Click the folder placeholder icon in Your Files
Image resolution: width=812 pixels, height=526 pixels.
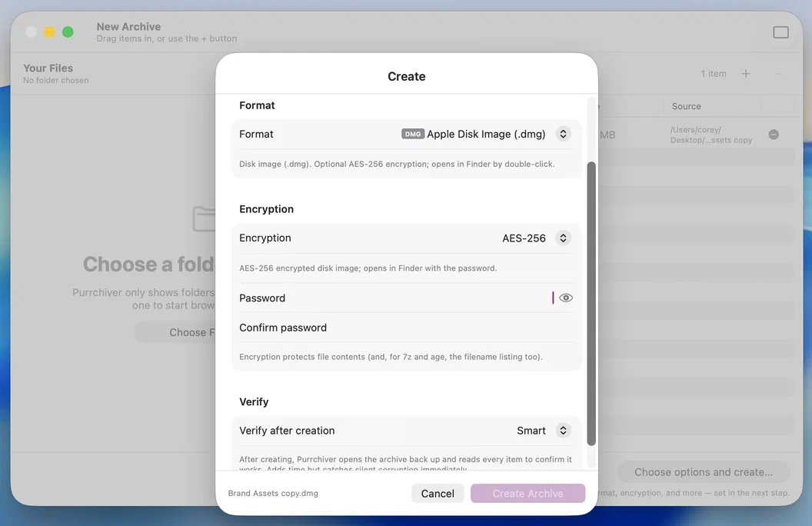pyautogui.click(x=204, y=219)
